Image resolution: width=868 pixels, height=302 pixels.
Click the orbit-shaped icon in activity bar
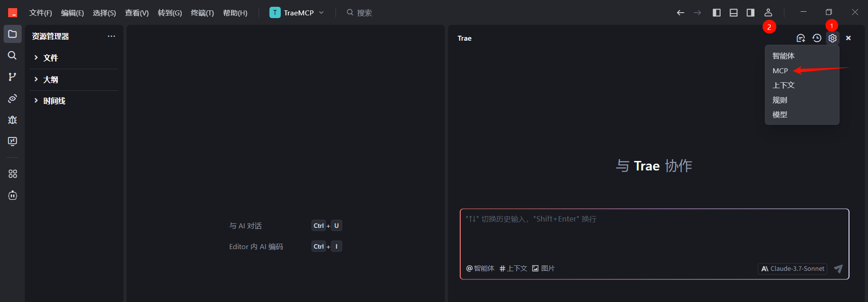tap(13, 99)
